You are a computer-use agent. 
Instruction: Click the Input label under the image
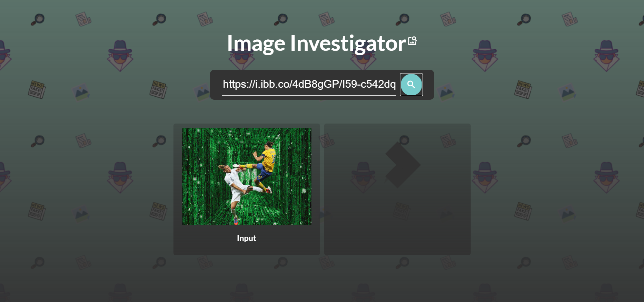(246, 238)
